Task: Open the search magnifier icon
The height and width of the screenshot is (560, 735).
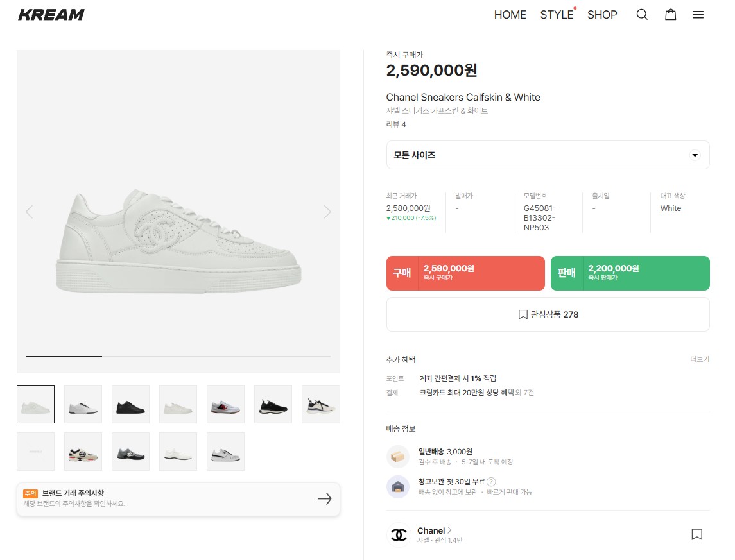Action: (x=641, y=15)
